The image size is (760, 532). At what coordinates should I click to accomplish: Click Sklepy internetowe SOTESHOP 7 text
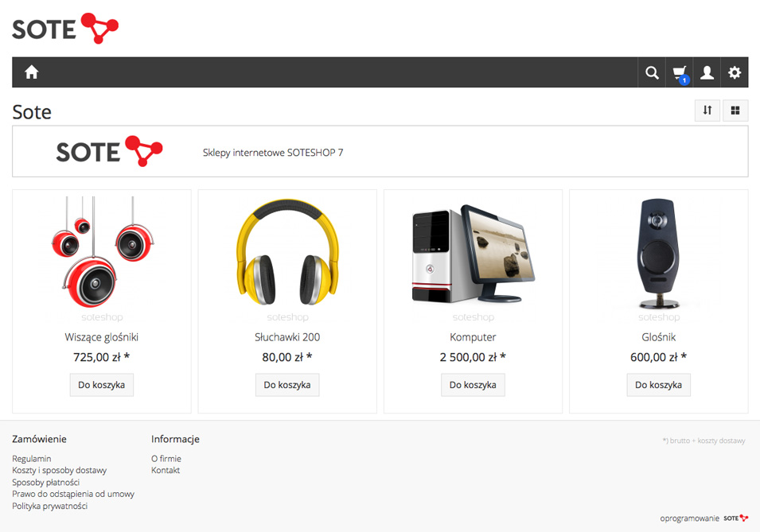pyautogui.click(x=273, y=153)
